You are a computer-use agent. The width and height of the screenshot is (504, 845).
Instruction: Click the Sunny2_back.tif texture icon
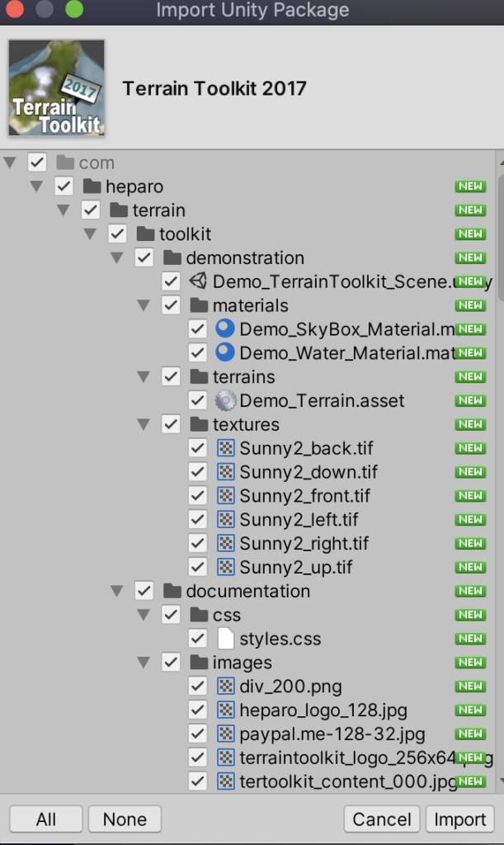[225, 449]
